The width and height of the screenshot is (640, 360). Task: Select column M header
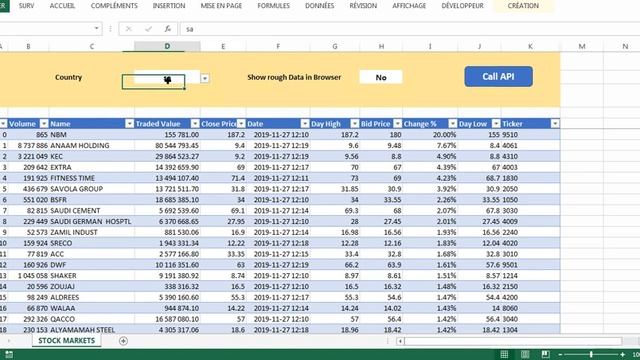(582, 47)
